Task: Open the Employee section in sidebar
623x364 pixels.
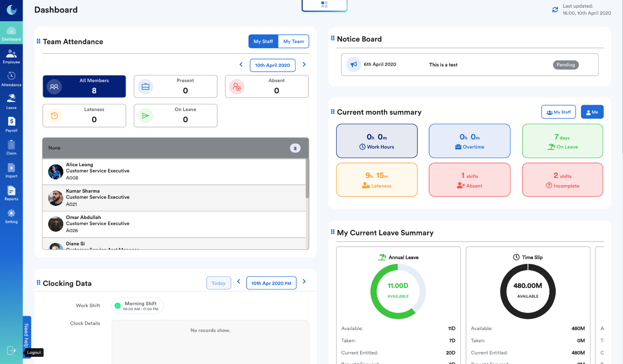Action: point(11,57)
